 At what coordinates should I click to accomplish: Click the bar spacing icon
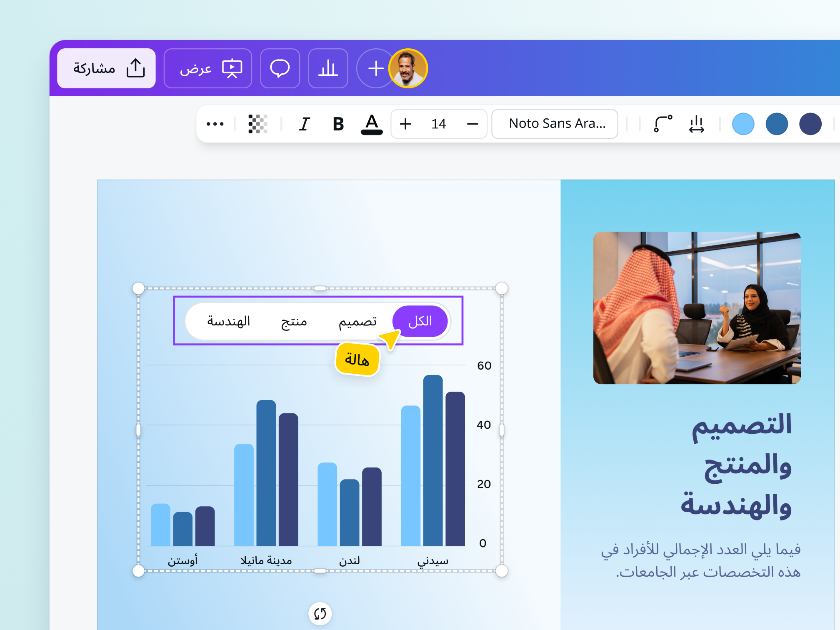pos(697,124)
